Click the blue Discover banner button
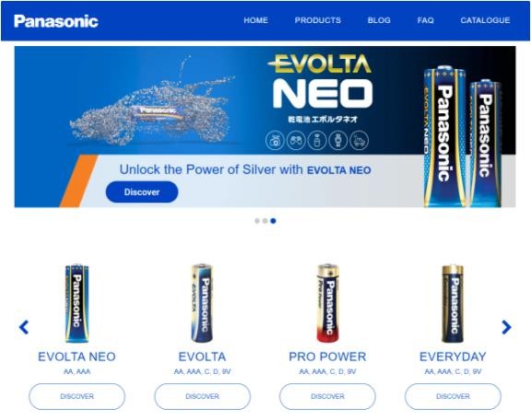The height and width of the screenshot is (420, 531). click(142, 192)
